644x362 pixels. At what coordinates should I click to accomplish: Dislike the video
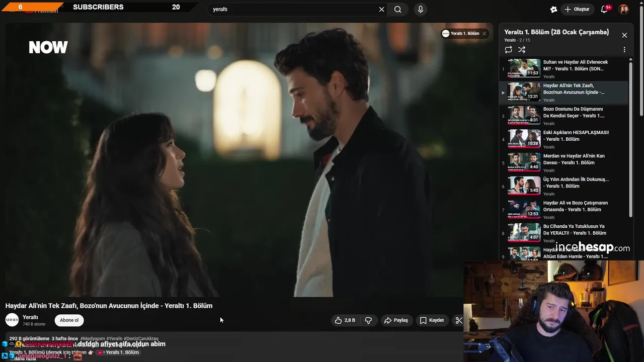(368, 320)
